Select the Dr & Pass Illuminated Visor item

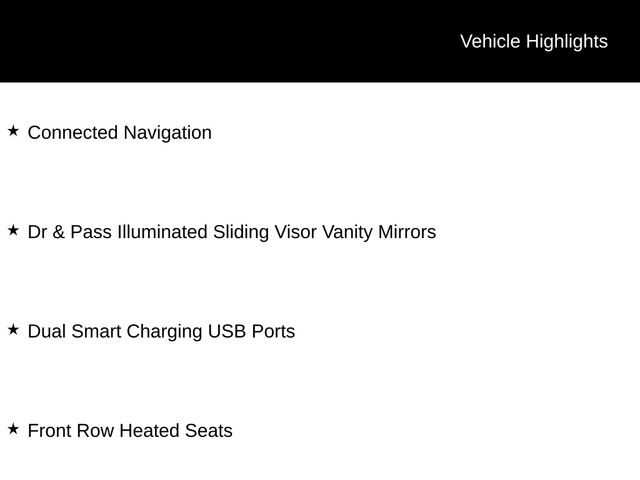coord(231,232)
